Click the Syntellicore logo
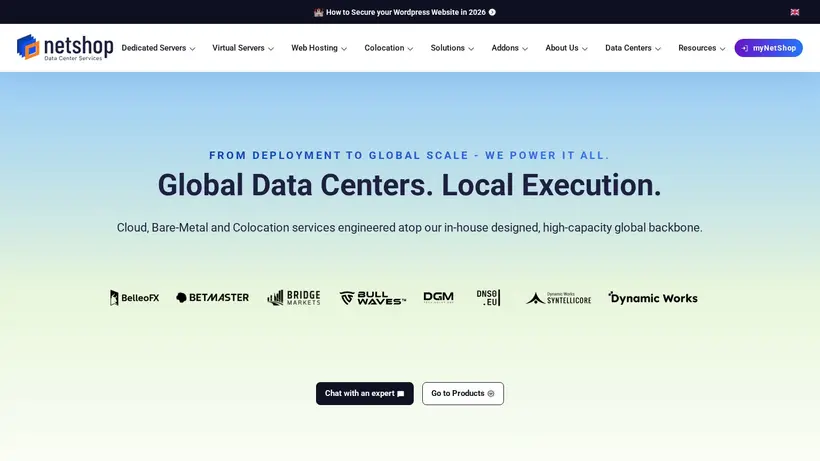 tap(558, 298)
